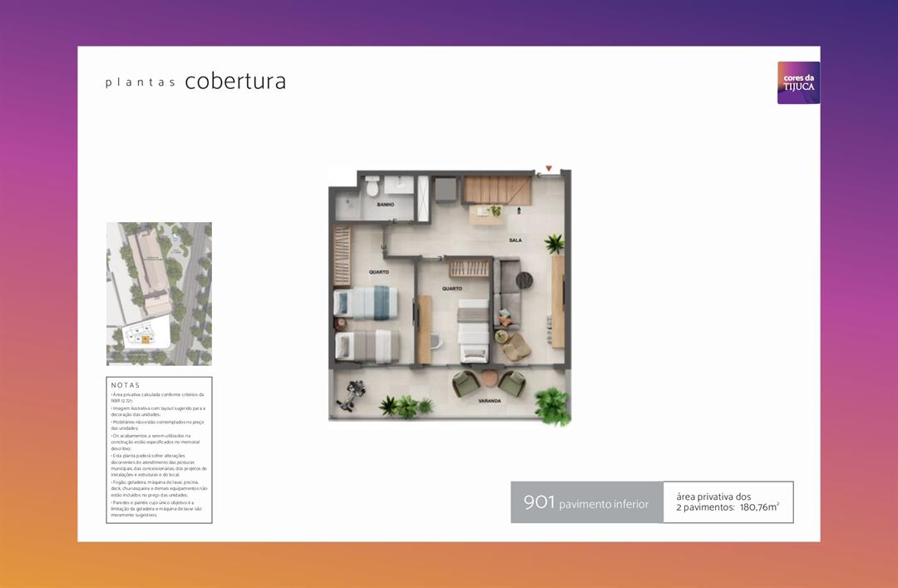Click the dark round table beside sofa
The height and width of the screenshot is (588, 898).
point(523,280)
